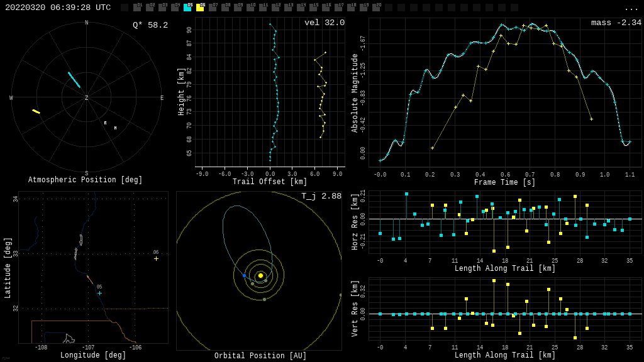The image size is (644, 362).
Task: Click the cyan meteor trail in sky plot
Action: pos(74,80)
